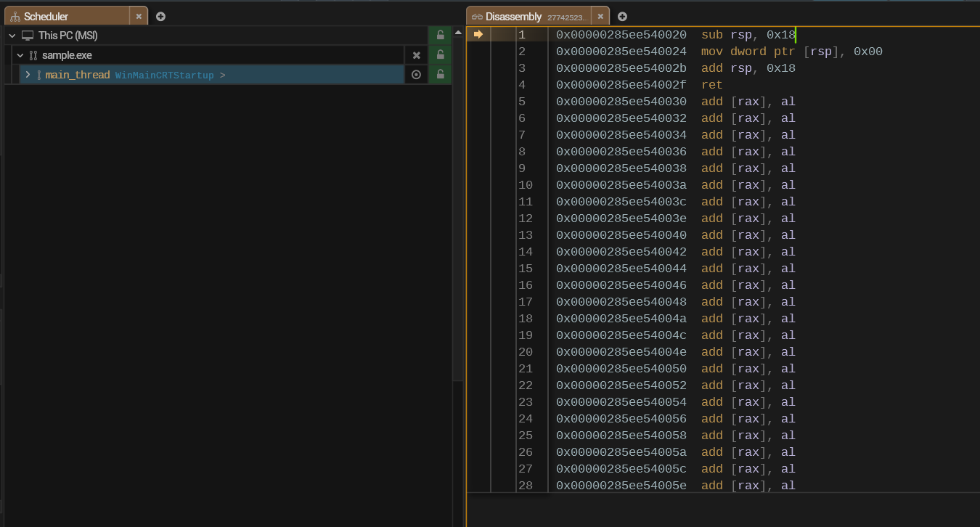Select WinMainCRTStartup link in main_thread row

[x=165, y=75]
